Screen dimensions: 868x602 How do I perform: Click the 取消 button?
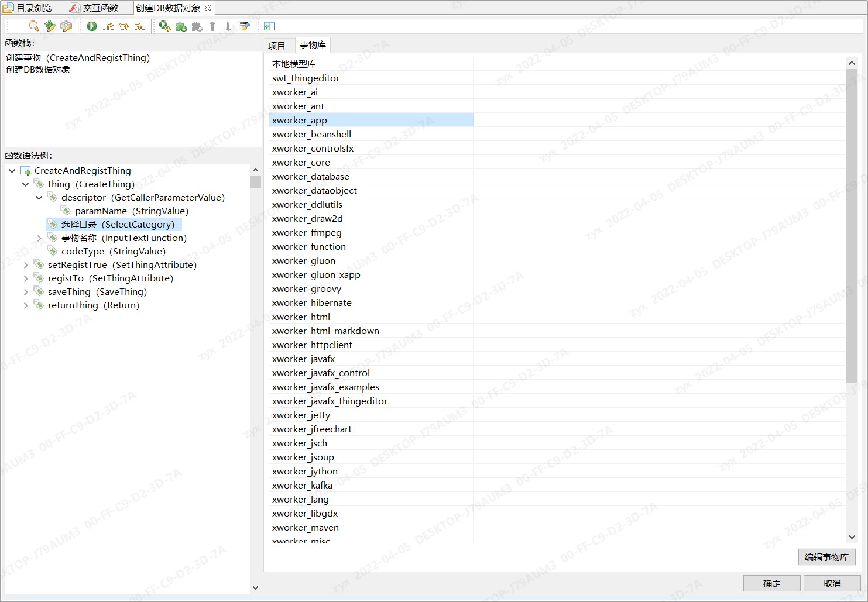click(832, 583)
